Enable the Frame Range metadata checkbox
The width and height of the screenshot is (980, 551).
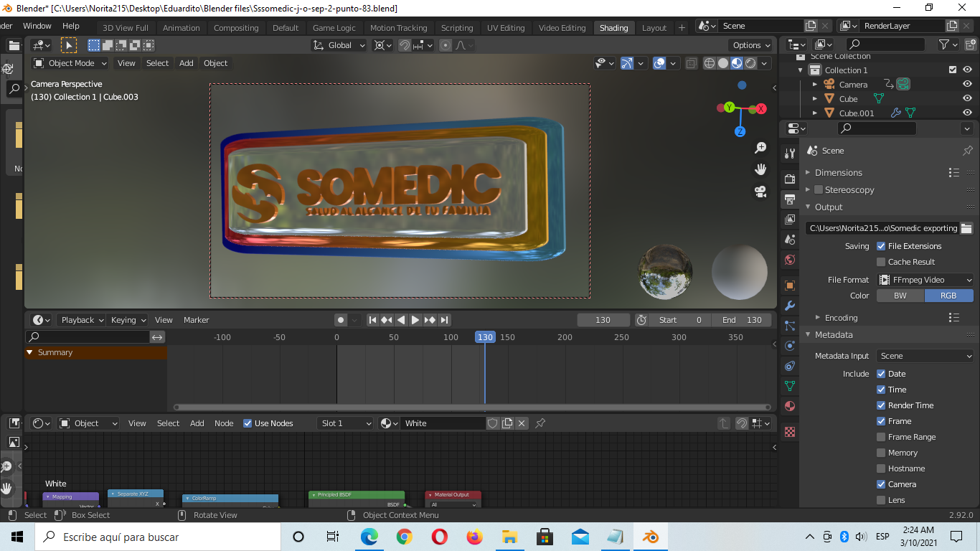click(881, 437)
